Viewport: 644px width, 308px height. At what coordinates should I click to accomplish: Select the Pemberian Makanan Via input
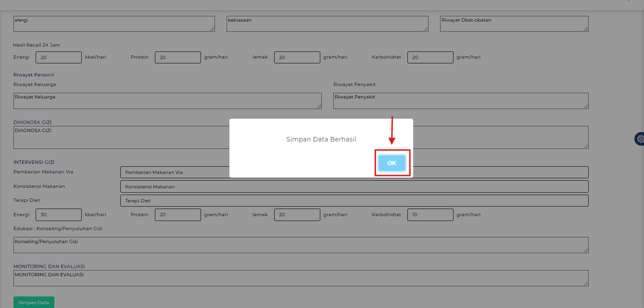pyautogui.click(x=173, y=172)
